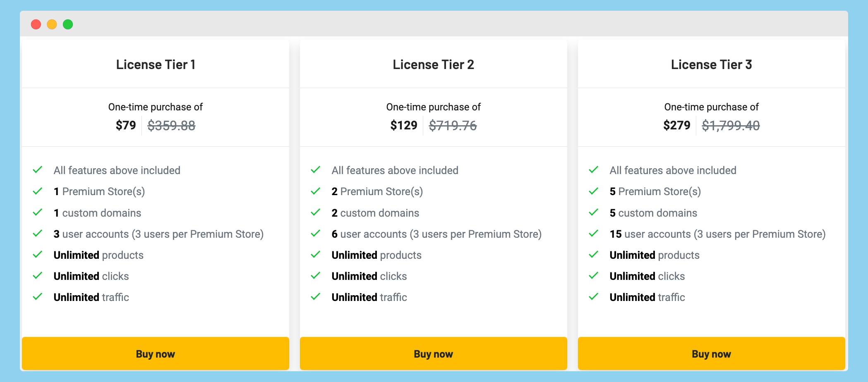Click Buy now for License Tier 1
Viewport: 868px width, 382px height.
[x=156, y=354]
